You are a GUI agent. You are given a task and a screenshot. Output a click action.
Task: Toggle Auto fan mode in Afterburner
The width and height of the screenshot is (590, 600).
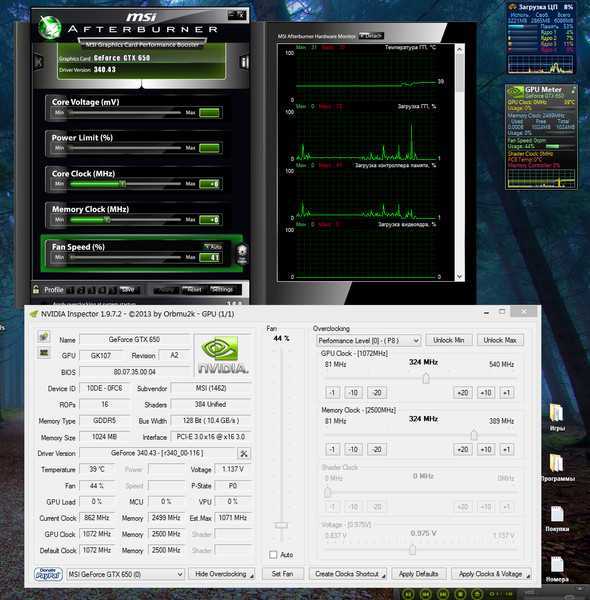[x=213, y=247]
